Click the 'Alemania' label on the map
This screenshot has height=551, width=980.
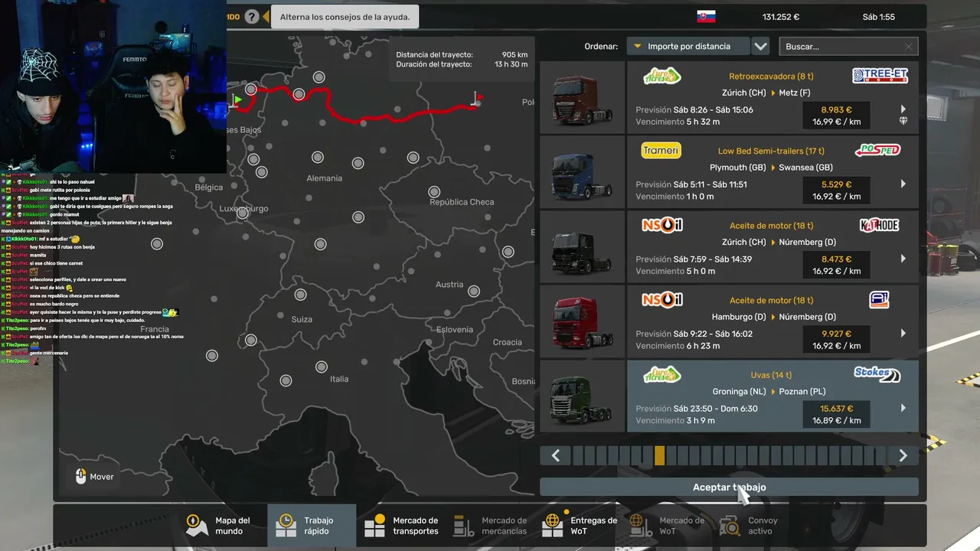click(324, 178)
